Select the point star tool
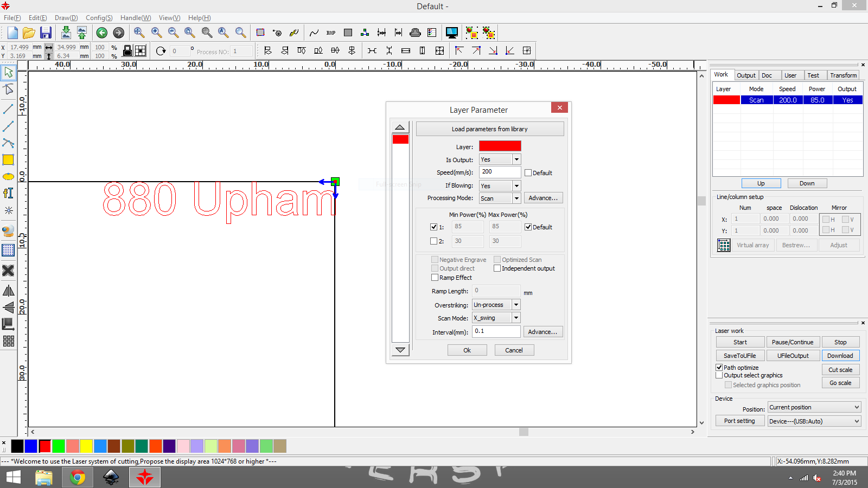 [9, 210]
